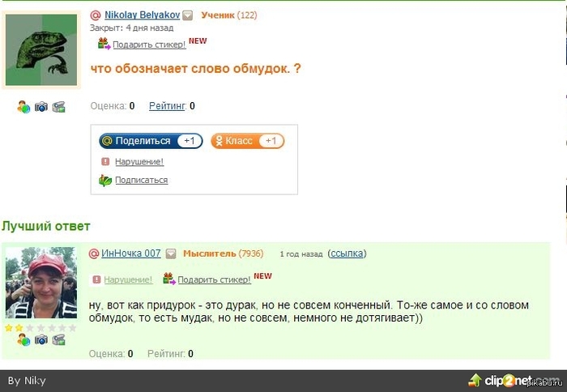Screen dimensions: 567x392
Task: Click camera icon under asker's avatar
Action: (x=40, y=107)
